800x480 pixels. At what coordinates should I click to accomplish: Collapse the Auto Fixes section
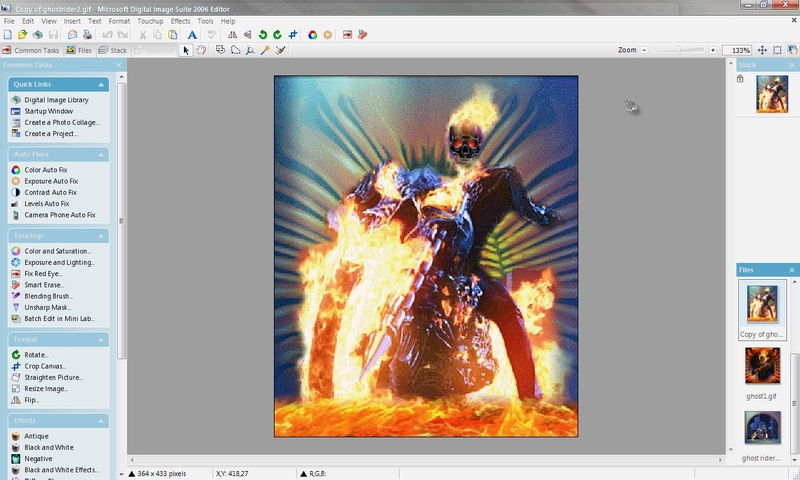point(102,154)
